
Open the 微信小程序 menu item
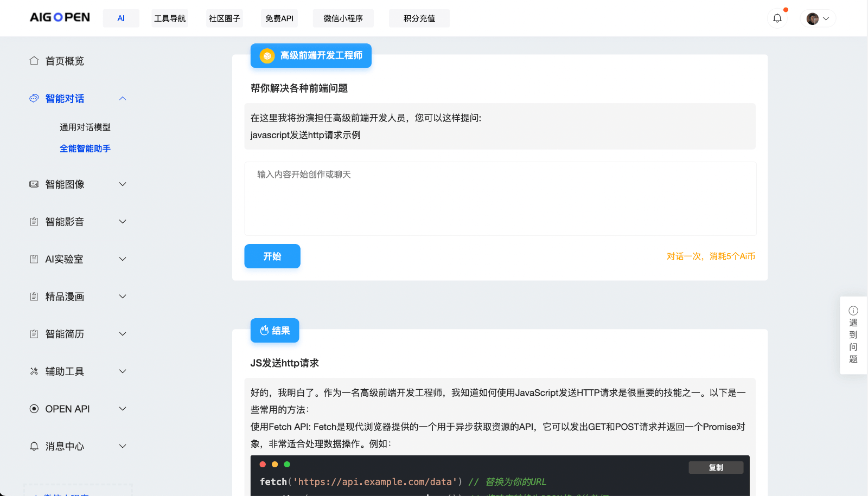tap(343, 18)
